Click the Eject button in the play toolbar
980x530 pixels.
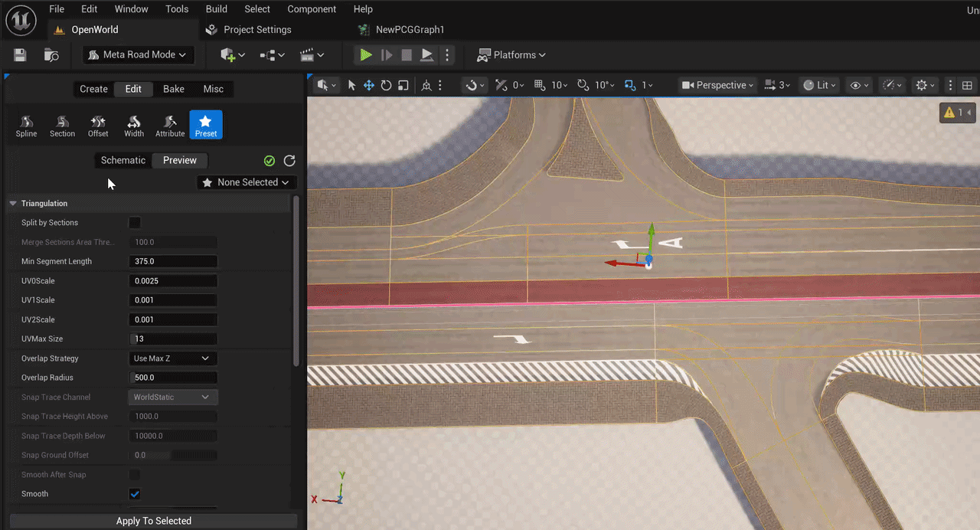427,55
